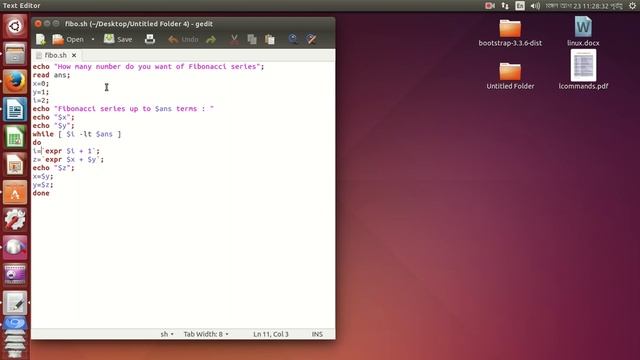Create a new document in gedit
The width and height of the screenshot is (640, 360).
pos(40,39)
